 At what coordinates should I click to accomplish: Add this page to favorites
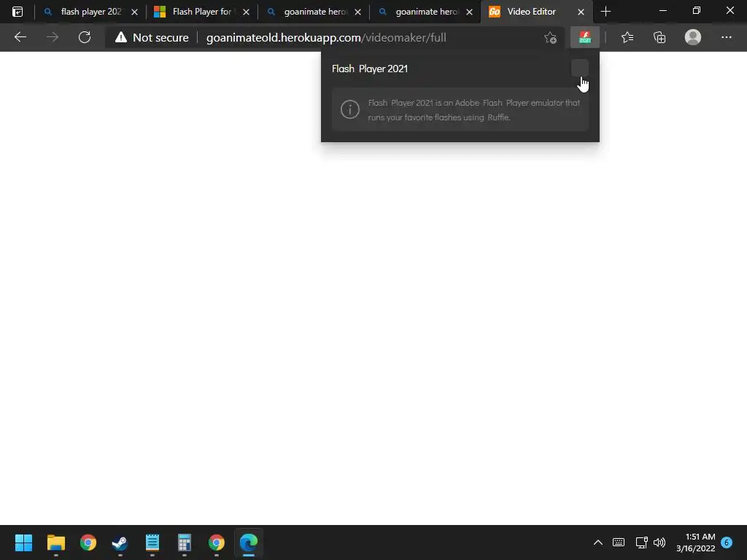pyautogui.click(x=550, y=38)
